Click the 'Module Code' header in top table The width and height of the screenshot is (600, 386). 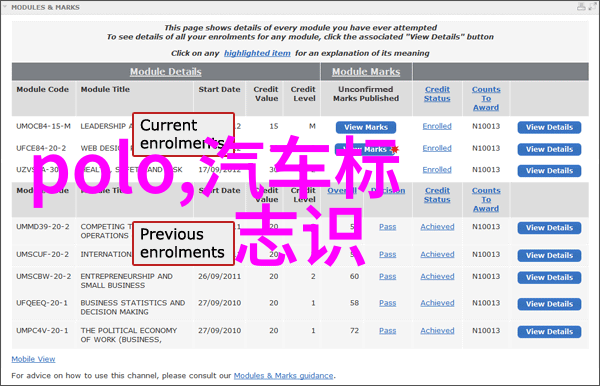pos(42,89)
